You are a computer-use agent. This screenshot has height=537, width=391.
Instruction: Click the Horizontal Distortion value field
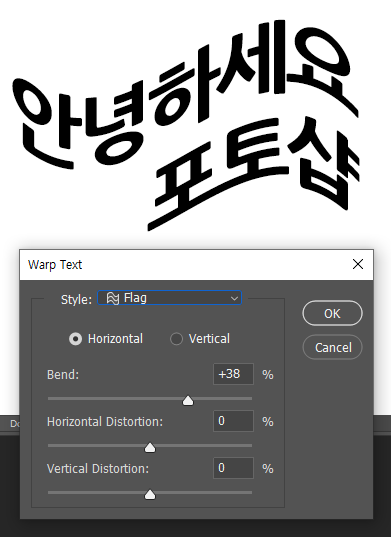pos(234,421)
